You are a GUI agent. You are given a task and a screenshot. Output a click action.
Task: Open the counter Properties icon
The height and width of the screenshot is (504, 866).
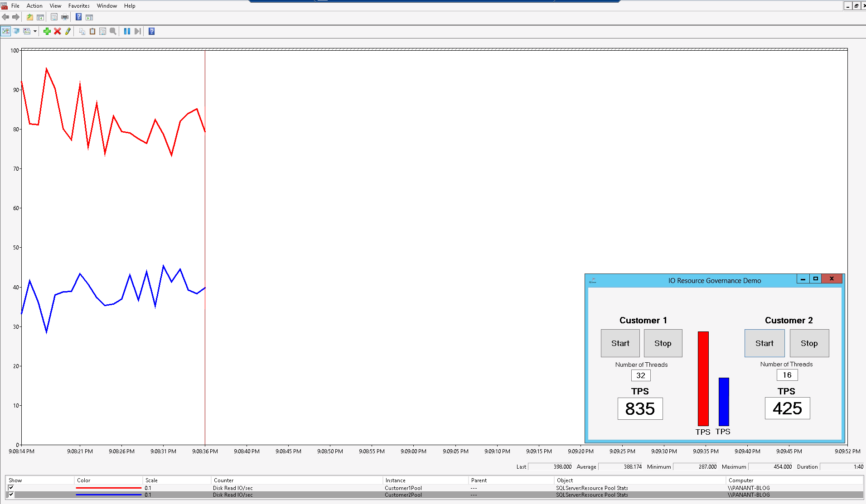click(x=103, y=31)
